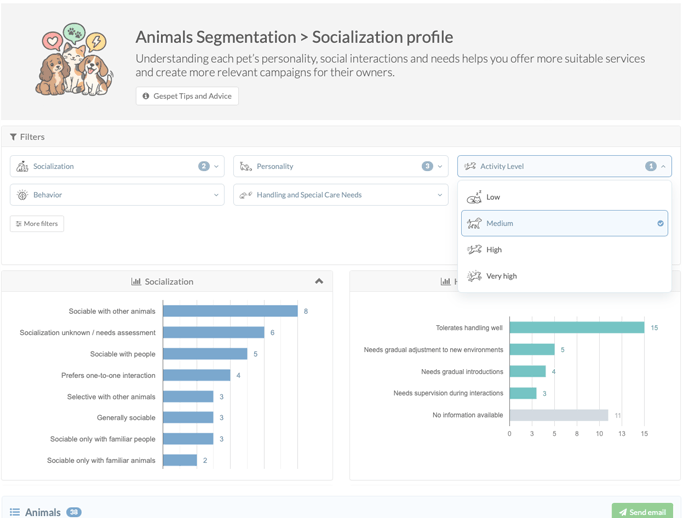Click the funnel icon next to Filters

click(x=13, y=137)
